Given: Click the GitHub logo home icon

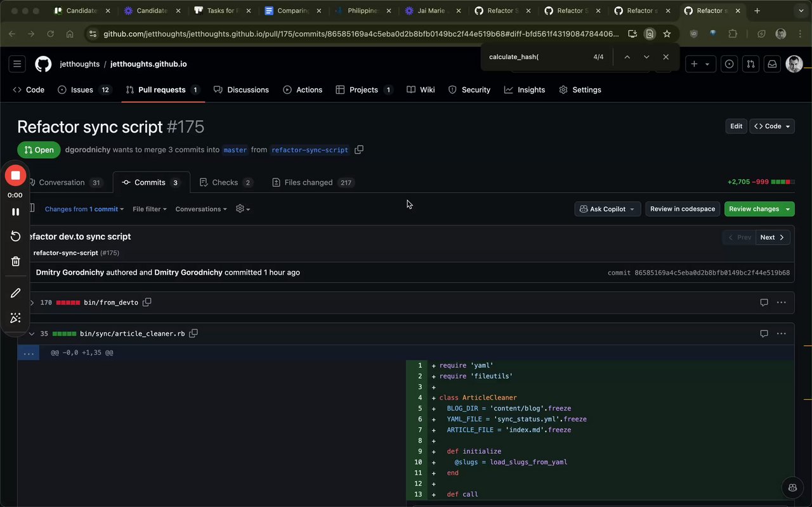Looking at the screenshot, I should pos(43,63).
